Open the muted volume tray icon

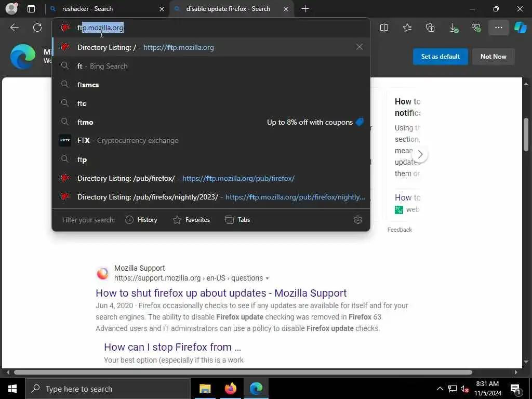coord(464,389)
